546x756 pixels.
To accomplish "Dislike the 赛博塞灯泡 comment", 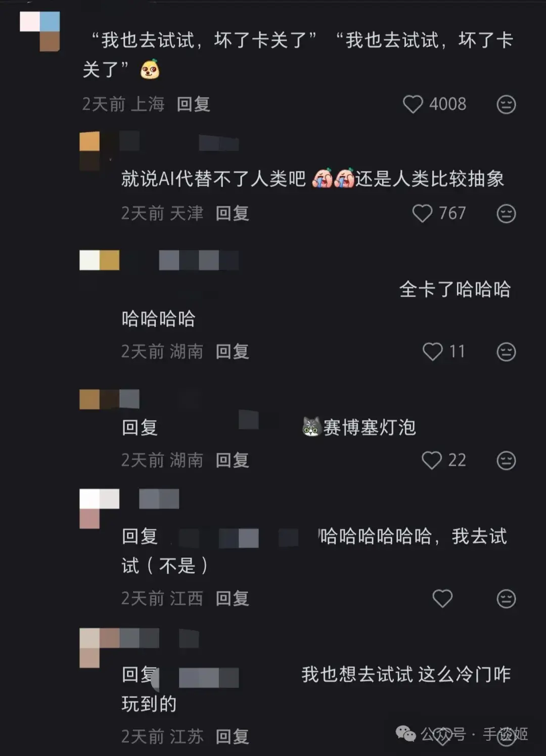I will click(506, 460).
